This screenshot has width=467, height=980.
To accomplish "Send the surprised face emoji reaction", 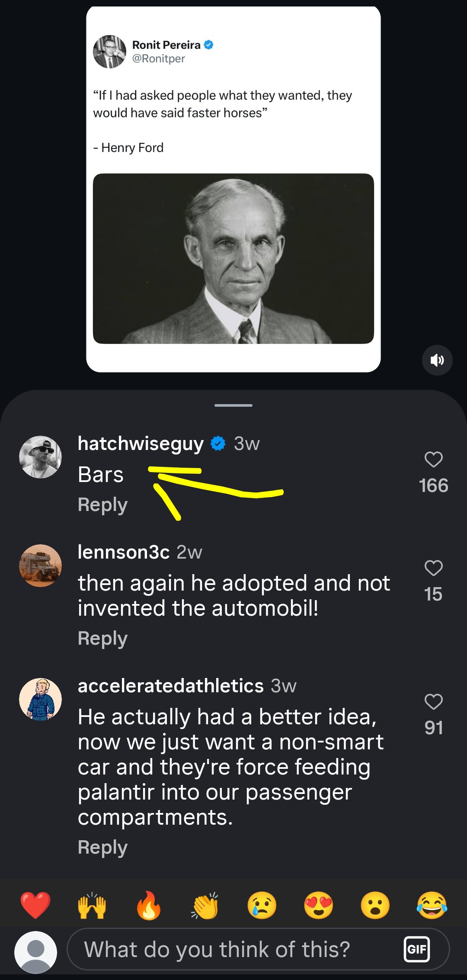I will click(375, 905).
